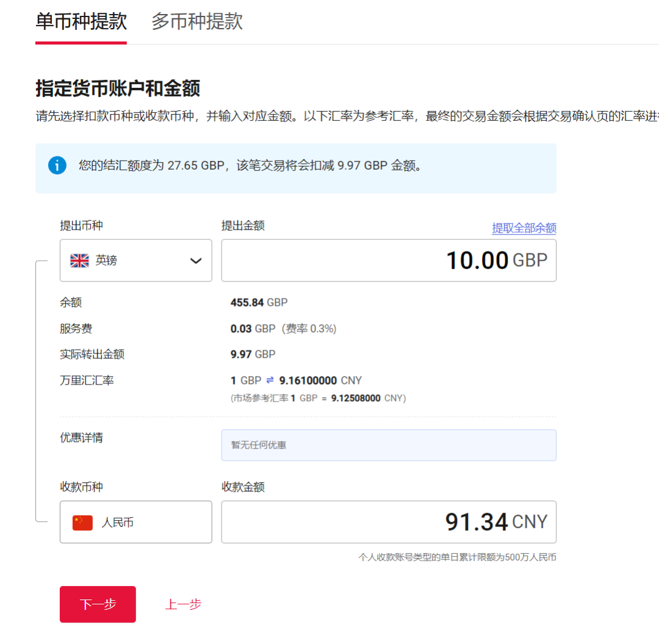Click the 万里汇汇率 label

(x=87, y=380)
